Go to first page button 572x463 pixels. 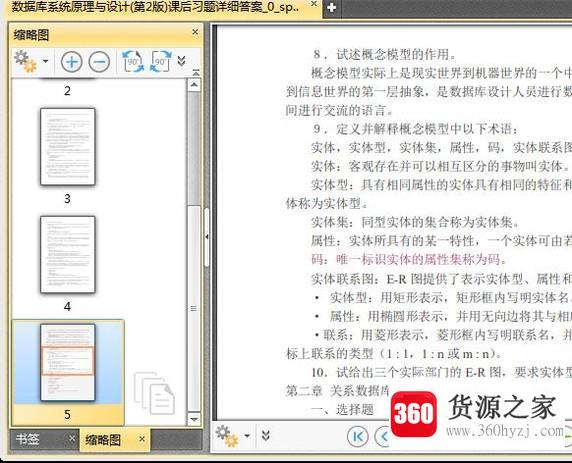(358, 437)
